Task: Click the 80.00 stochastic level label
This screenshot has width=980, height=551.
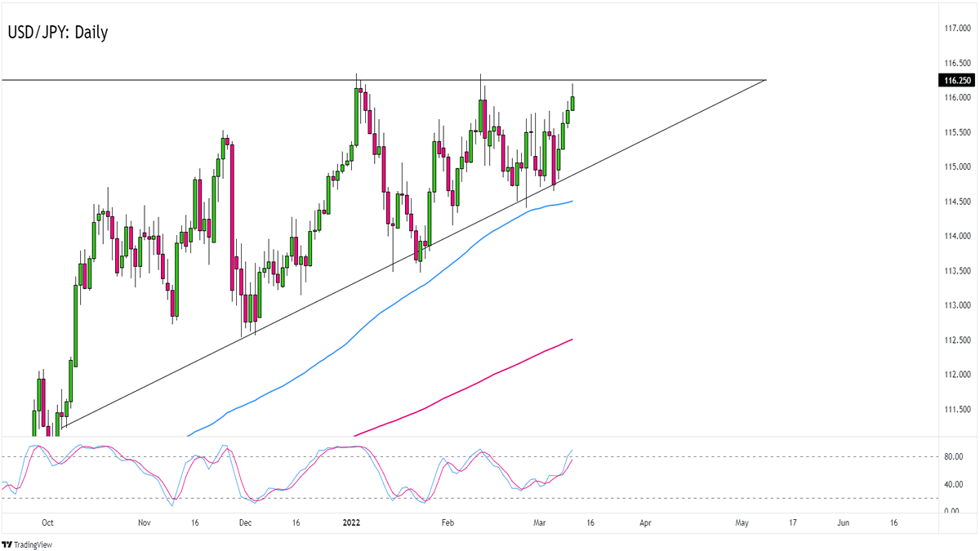Action: (952, 456)
